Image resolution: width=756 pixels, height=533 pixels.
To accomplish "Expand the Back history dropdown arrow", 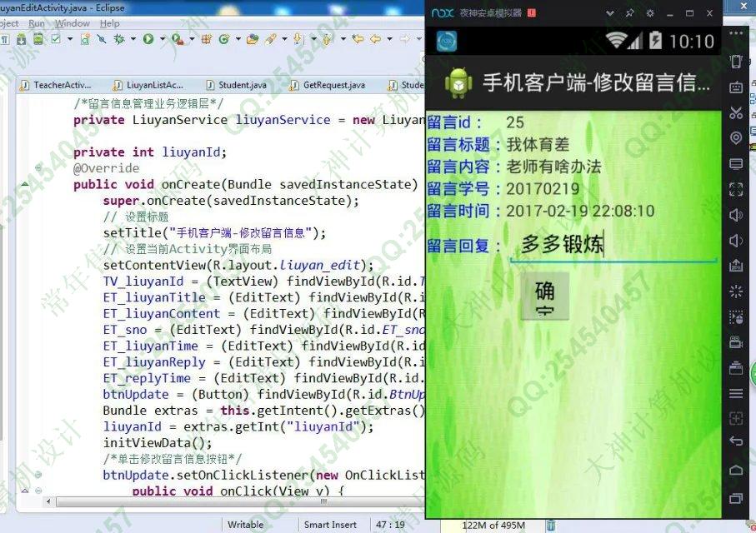I will click(x=389, y=39).
